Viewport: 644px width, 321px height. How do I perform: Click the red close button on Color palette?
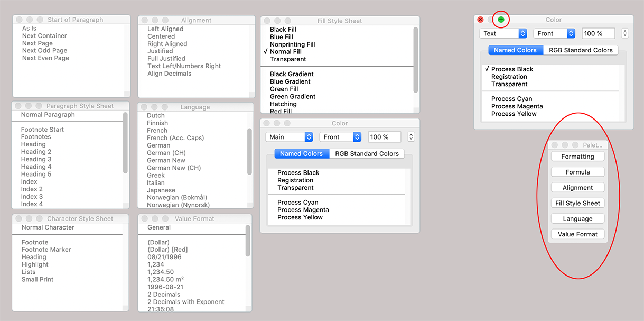[x=480, y=20]
